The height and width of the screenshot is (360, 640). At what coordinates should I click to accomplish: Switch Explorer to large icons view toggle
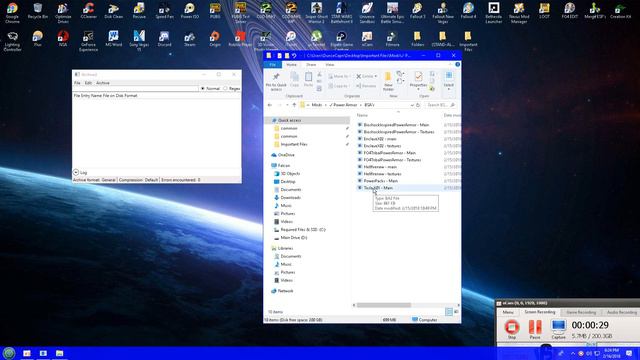click(456, 312)
